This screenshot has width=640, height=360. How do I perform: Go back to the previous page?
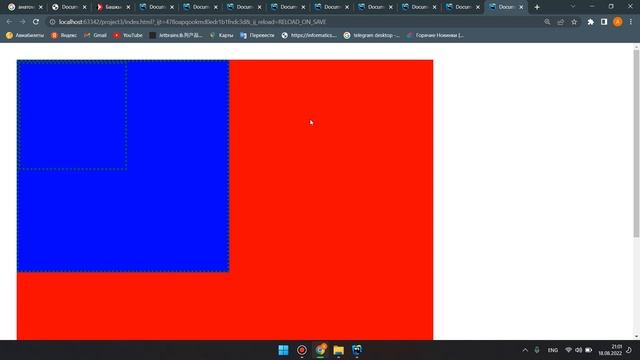tap(9, 22)
